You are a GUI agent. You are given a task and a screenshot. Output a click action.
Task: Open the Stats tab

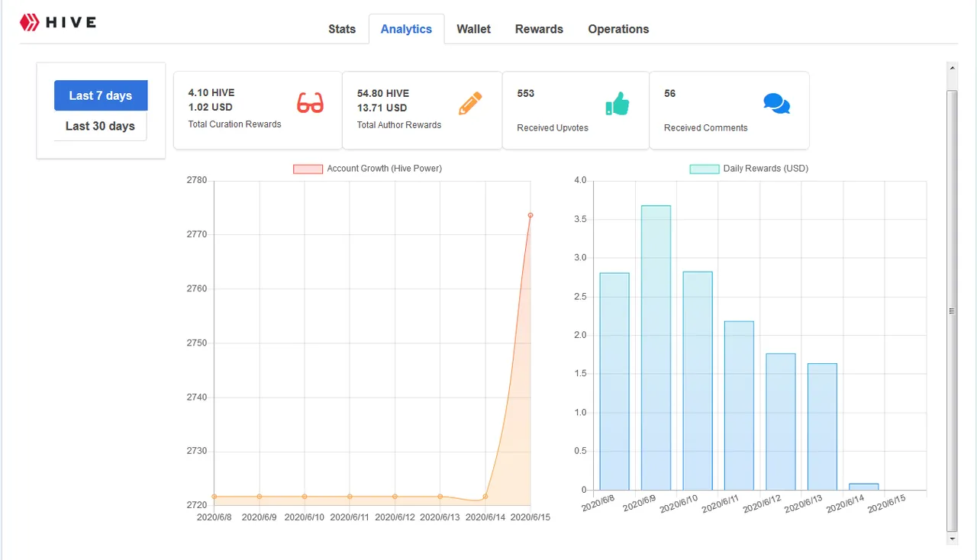coord(342,29)
